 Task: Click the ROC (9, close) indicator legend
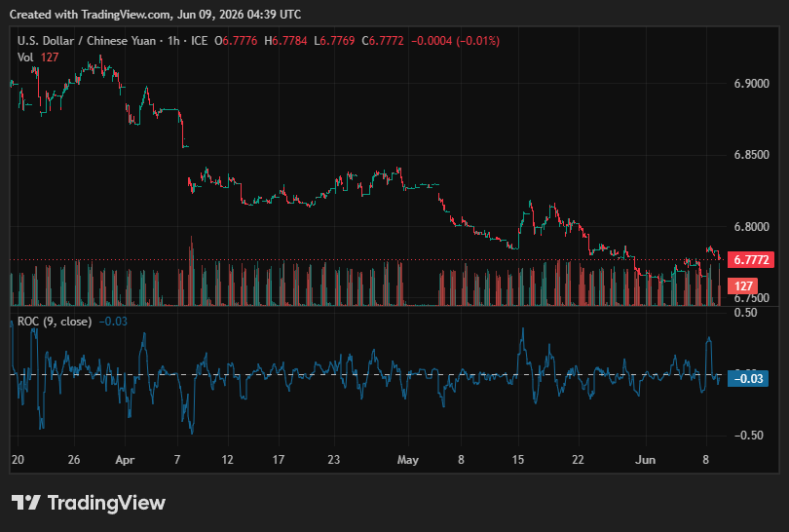tap(55, 322)
